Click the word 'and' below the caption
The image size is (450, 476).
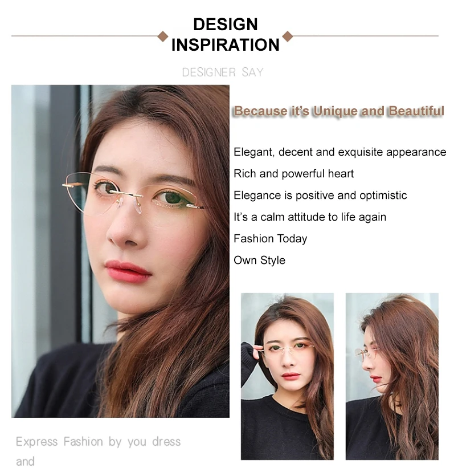(25, 462)
